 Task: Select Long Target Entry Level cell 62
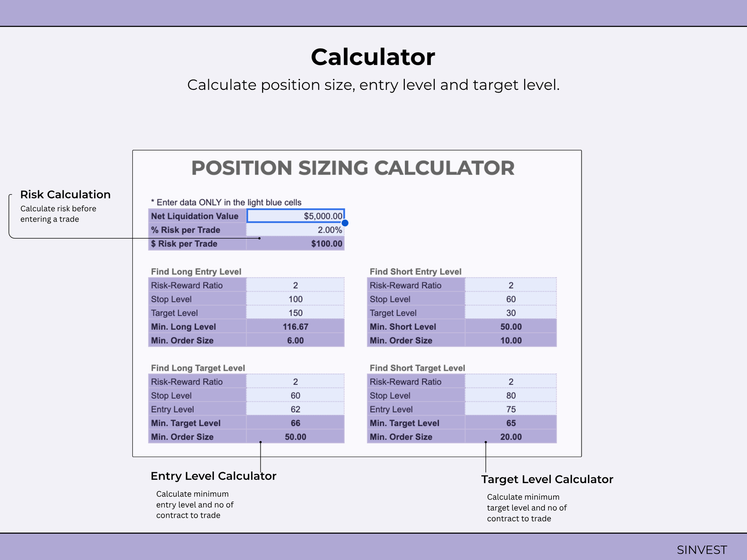click(295, 409)
